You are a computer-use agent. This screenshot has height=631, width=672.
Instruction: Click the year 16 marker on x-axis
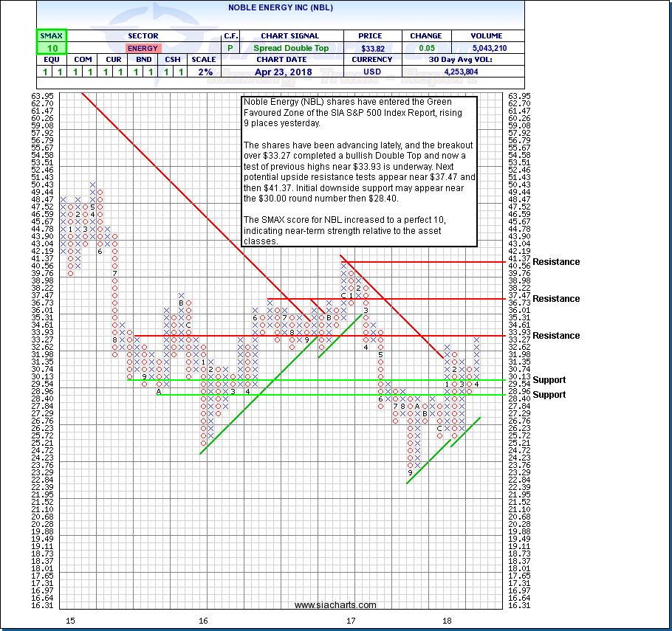click(x=203, y=620)
